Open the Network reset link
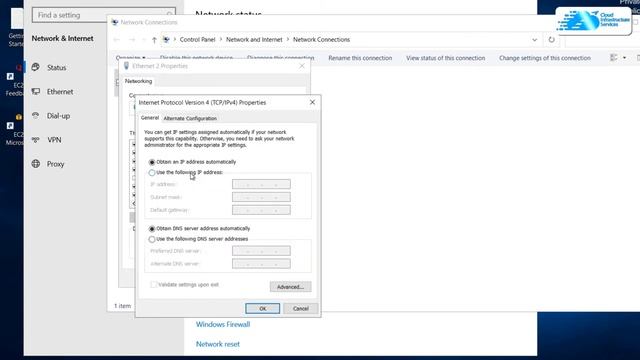Screen dimensions: 640x360 (x=218, y=344)
